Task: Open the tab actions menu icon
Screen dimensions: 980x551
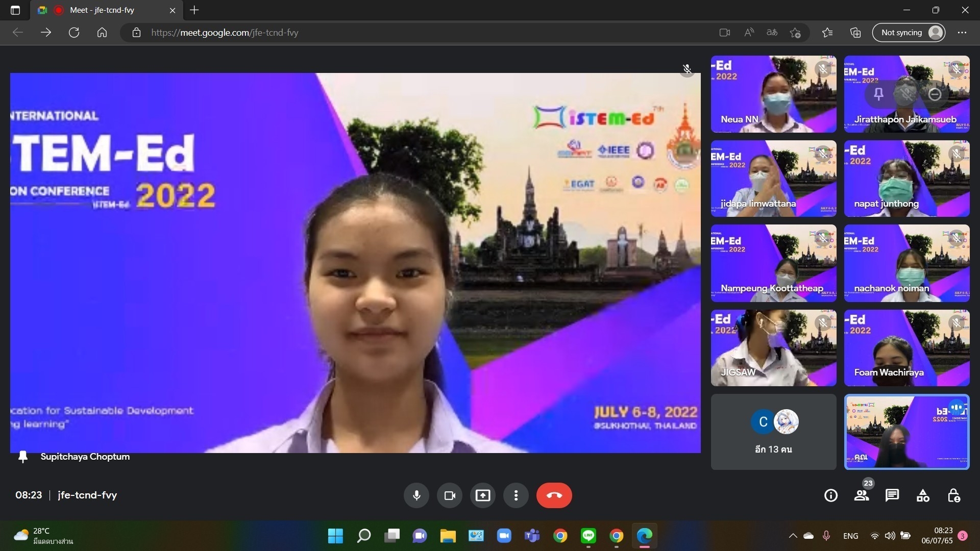Action: coord(15,10)
